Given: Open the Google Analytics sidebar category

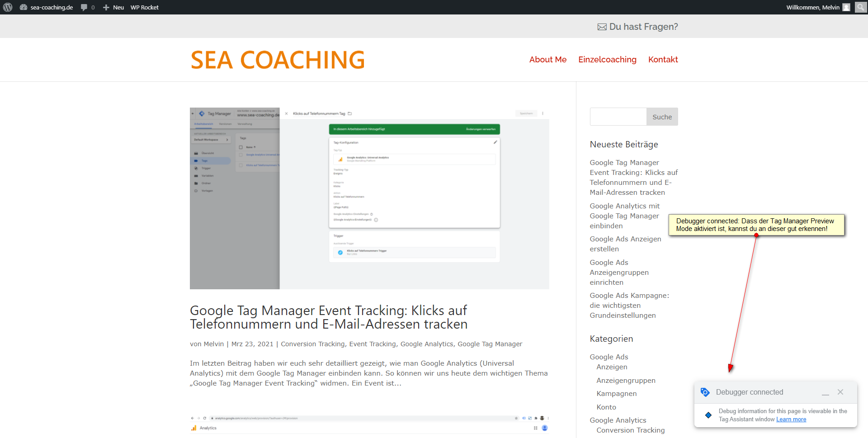Looking at the screenshot, I should point(618,420).
